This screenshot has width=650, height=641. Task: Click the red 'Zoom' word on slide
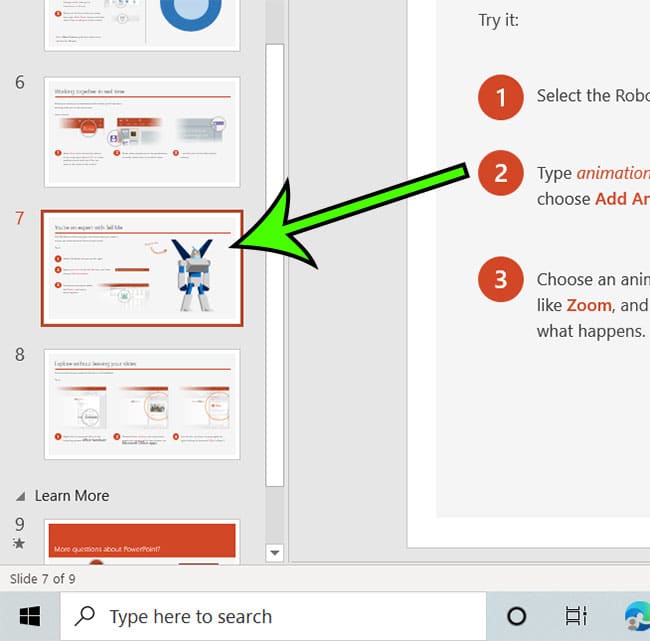[589, 306]
